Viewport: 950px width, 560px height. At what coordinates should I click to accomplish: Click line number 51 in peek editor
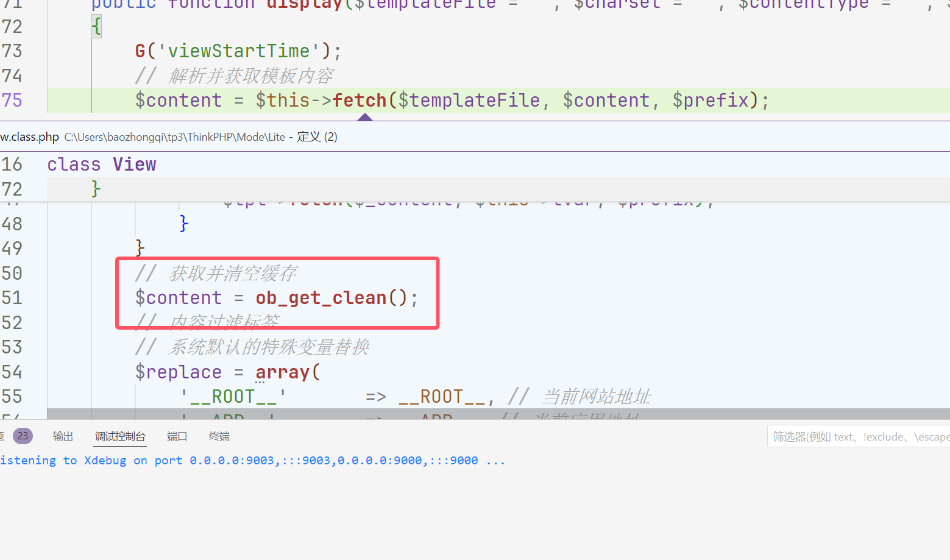point(12,298)
